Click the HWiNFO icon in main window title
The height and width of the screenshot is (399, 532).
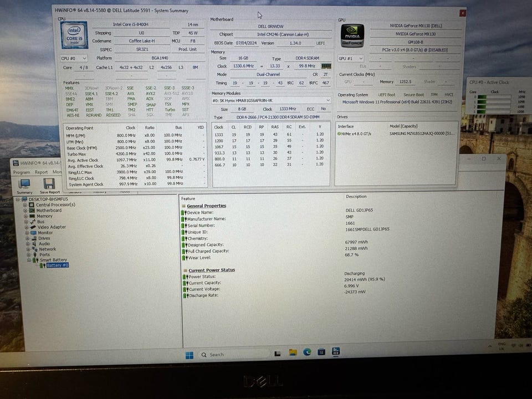pyautogui.click(x=16, y=163)
